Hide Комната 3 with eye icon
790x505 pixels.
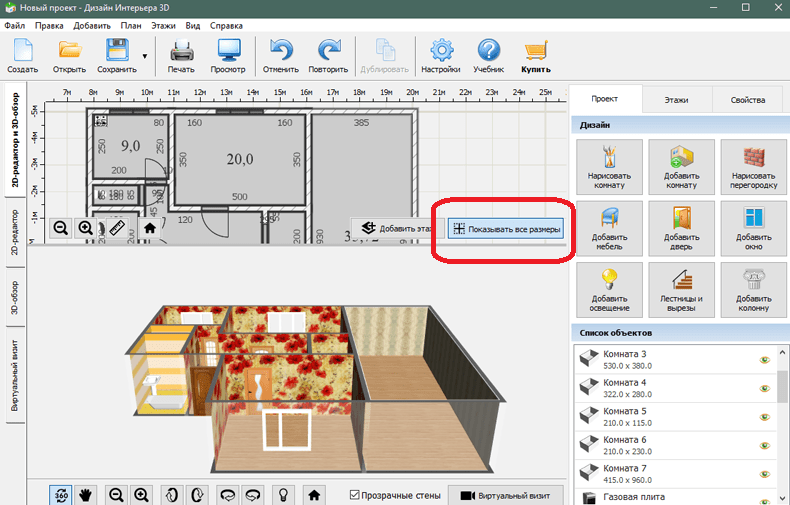(x=765, y=360)
